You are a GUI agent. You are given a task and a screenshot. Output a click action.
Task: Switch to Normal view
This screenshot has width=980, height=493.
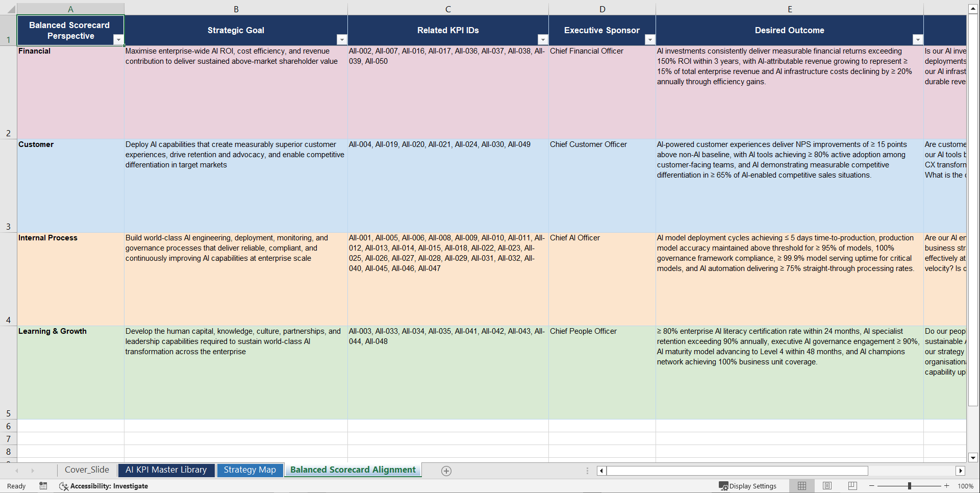tap(802, 486)
